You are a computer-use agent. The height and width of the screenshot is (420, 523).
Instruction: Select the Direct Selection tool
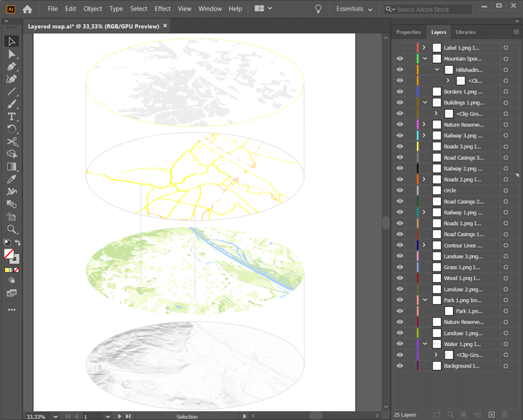(x=11, y=54)
